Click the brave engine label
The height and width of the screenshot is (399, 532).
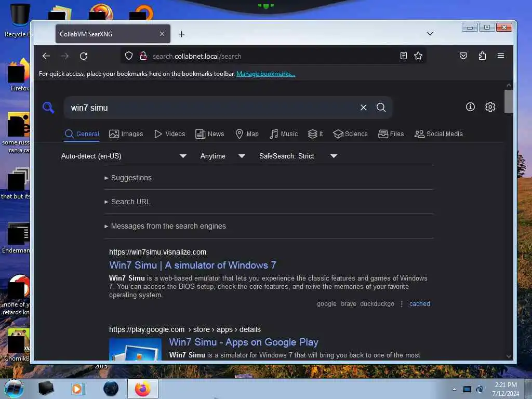pyautogui.click(x=349, y=303)
